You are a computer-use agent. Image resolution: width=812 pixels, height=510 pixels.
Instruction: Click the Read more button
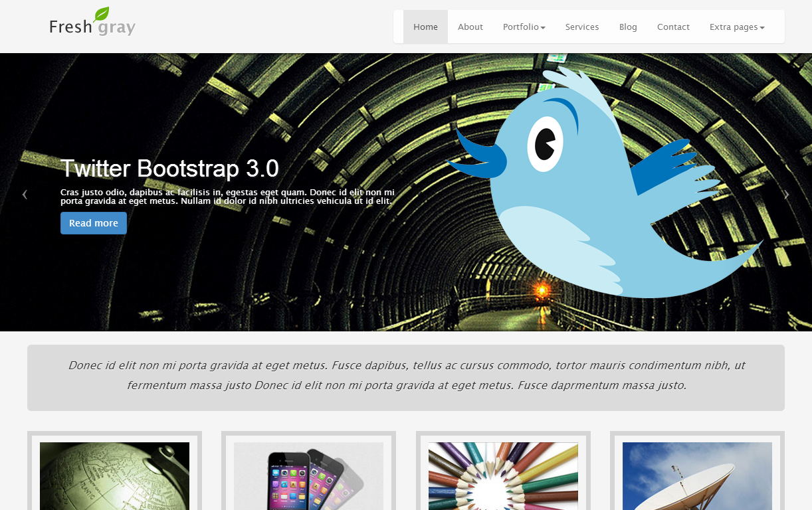pos(93,222)
